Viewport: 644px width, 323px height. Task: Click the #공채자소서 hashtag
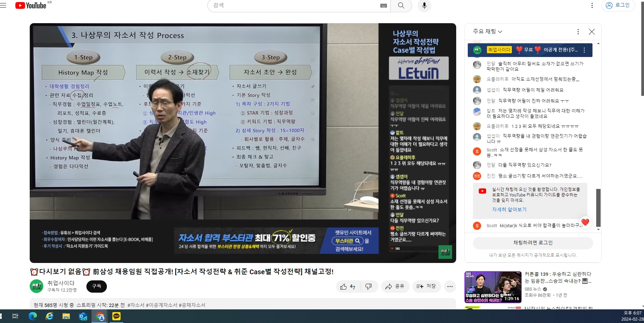pyautogui.click(x=192, y=305)
